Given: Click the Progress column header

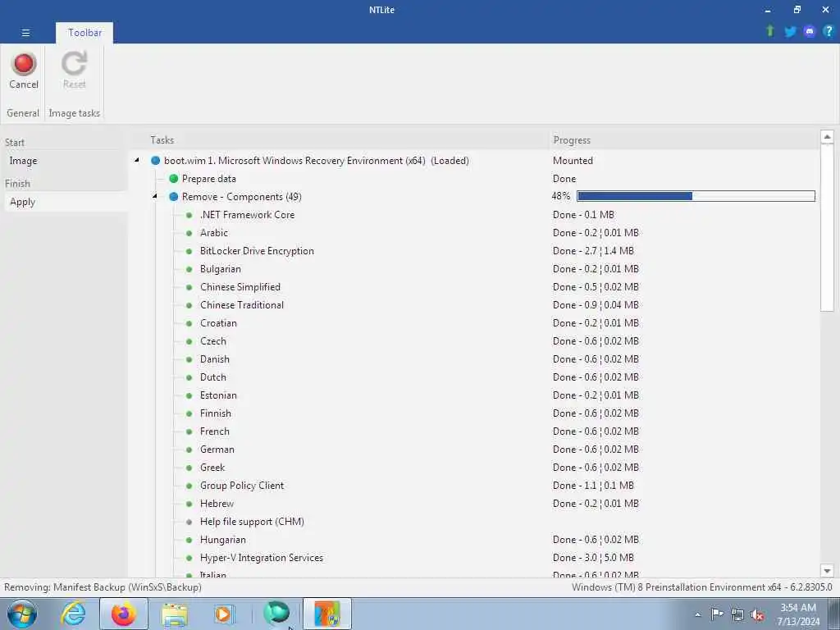Looking at the screenshot, I should 572,140.
